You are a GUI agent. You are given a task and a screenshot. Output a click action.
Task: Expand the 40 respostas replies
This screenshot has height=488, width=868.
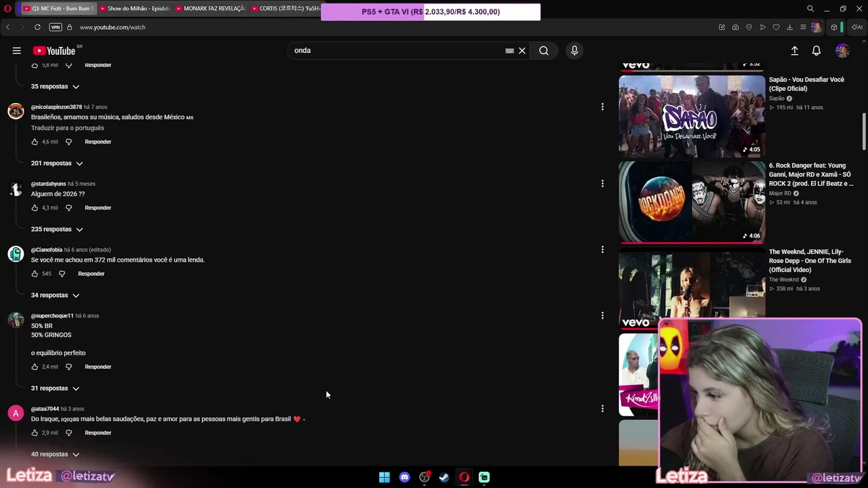click(x=56, y=454)
